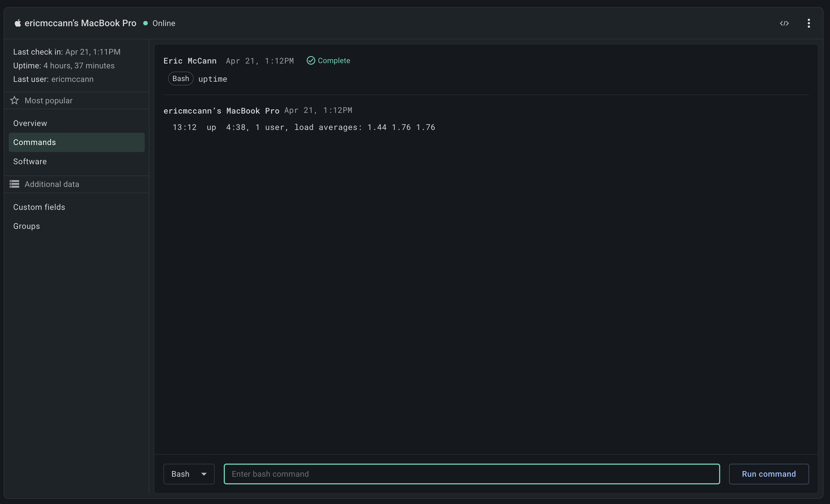Click the green Online status dot

(146, 23)
